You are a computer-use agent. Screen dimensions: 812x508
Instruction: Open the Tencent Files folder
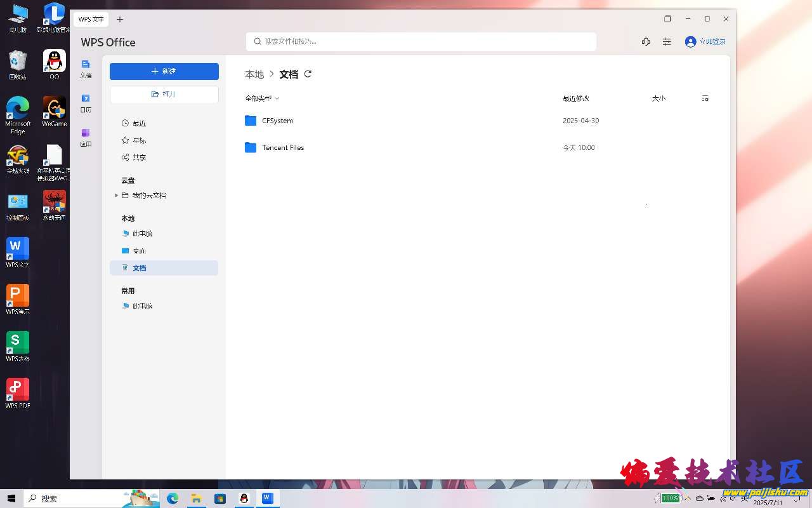click(x=282, y=147)
